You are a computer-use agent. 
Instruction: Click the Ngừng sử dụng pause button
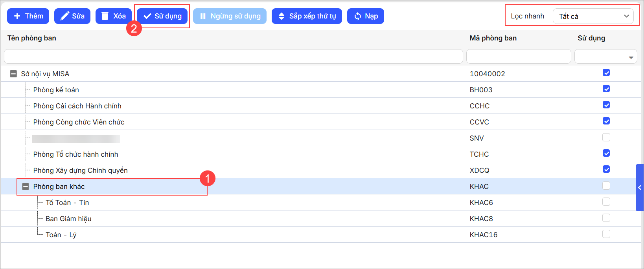(230, 16)
